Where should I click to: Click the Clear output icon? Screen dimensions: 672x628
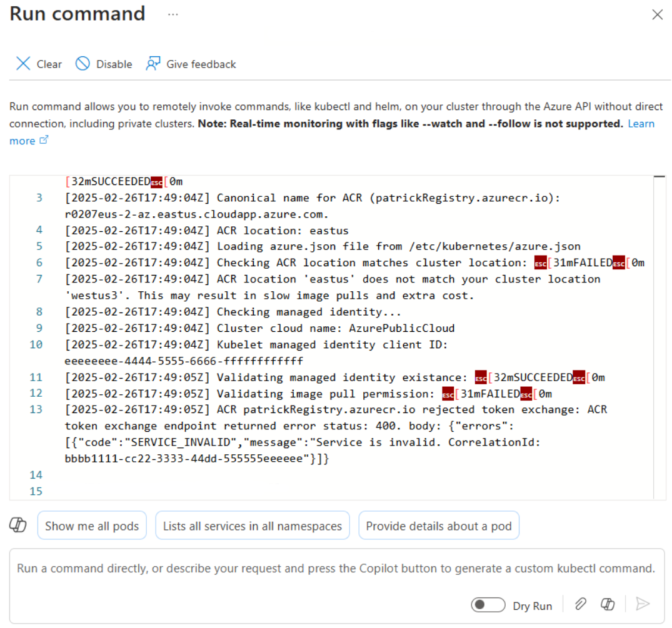(23, 64)
